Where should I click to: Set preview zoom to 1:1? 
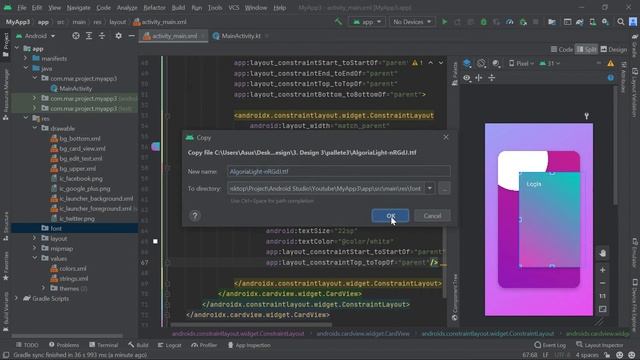(x=602, y=296)
